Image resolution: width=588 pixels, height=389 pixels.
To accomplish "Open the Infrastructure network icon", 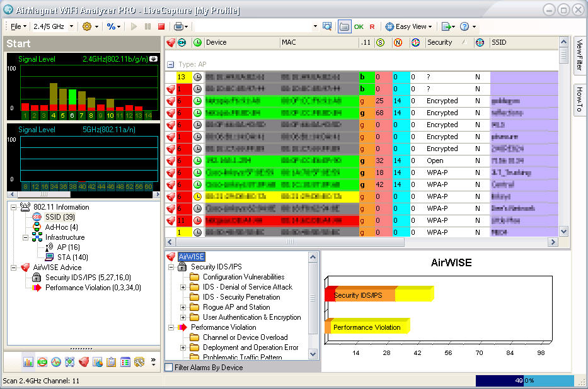I will pyautogui.click(x=70, y=362).
